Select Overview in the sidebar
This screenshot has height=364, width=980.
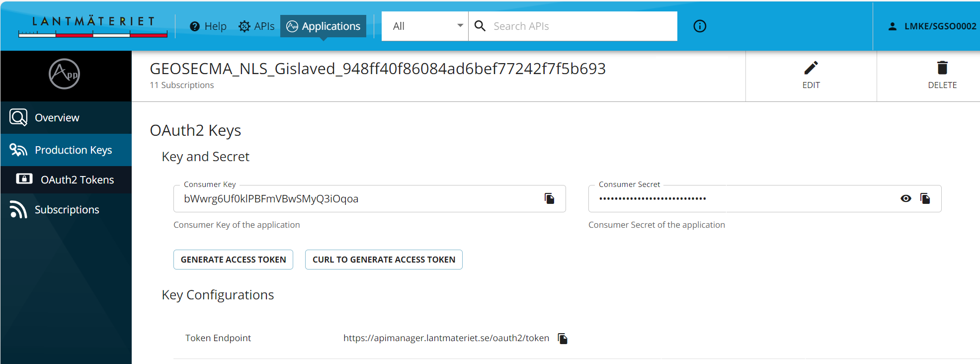(57, 118)
